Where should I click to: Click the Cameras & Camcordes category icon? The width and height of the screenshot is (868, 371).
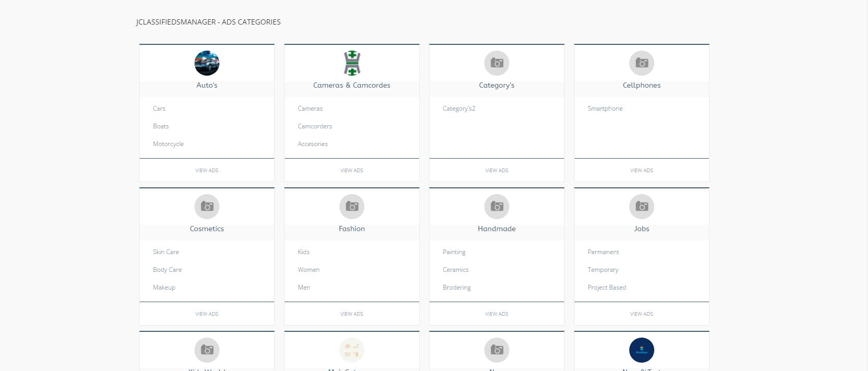click(x=351, y=63)
